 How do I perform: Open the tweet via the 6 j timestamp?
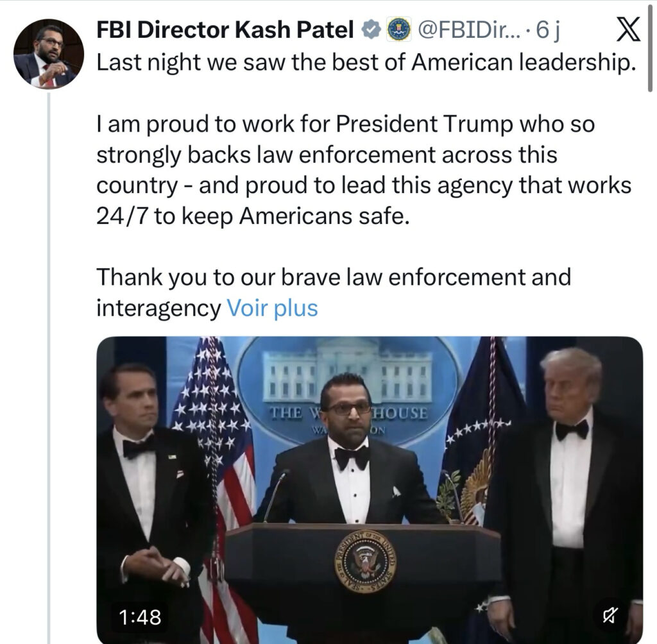click(547, 30)
